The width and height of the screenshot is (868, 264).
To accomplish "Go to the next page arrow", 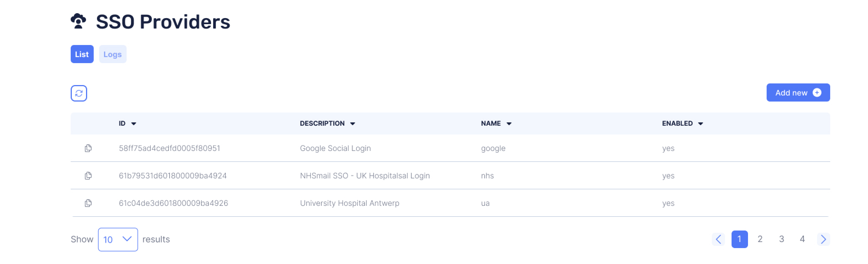I will click(823, 239).
